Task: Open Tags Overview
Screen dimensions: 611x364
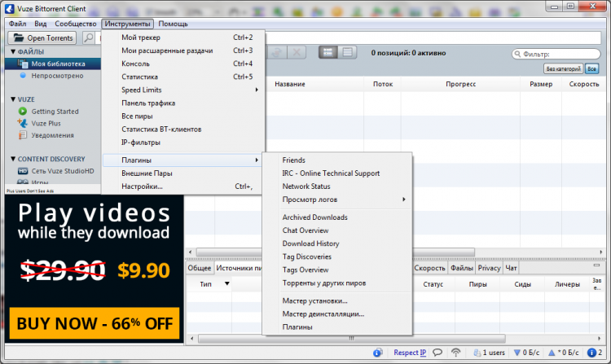Action: click(337, 270)
